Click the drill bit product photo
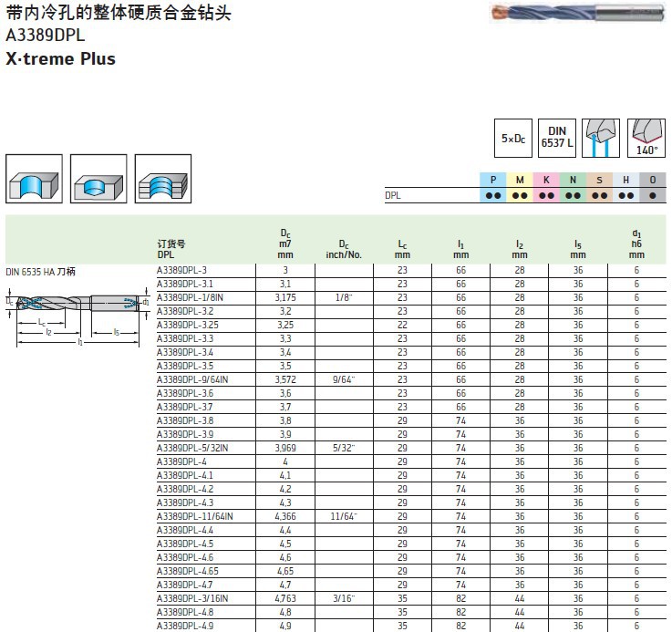 (x=577, y=13)
